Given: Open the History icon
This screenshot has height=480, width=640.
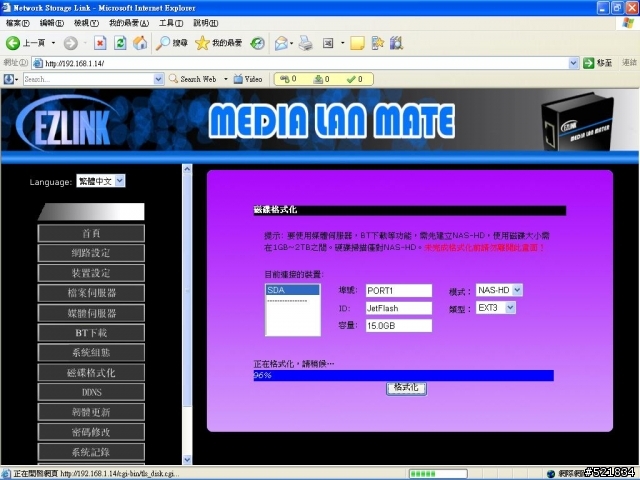Looking at the screenshot, I should click(x=258, y=43).
